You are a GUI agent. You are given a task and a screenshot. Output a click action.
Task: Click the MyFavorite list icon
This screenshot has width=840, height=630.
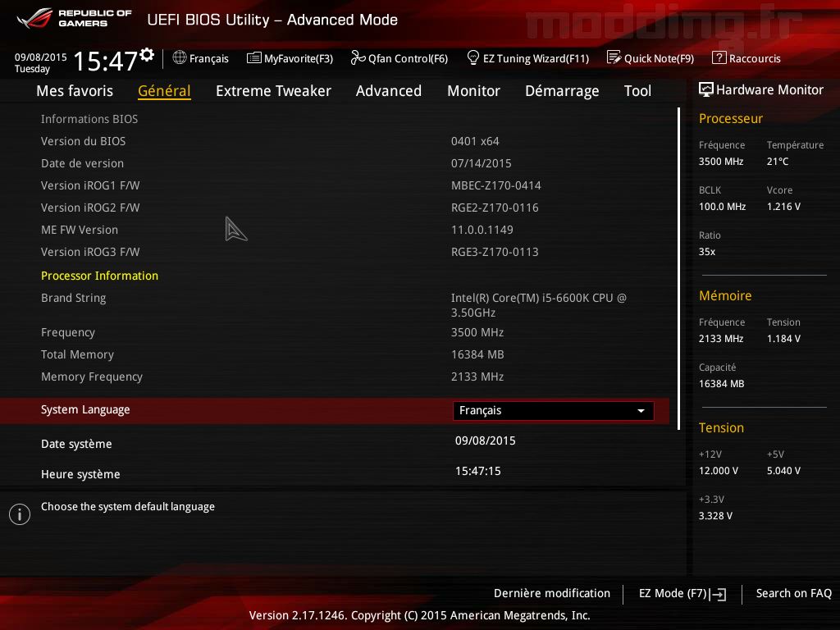pos(254,58)
